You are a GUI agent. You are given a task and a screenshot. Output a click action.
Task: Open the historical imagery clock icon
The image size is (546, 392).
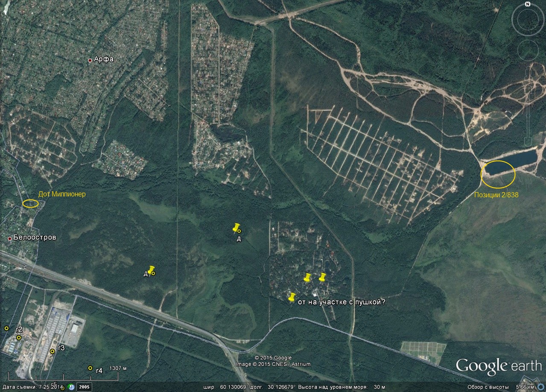click(x=72, y=387)
